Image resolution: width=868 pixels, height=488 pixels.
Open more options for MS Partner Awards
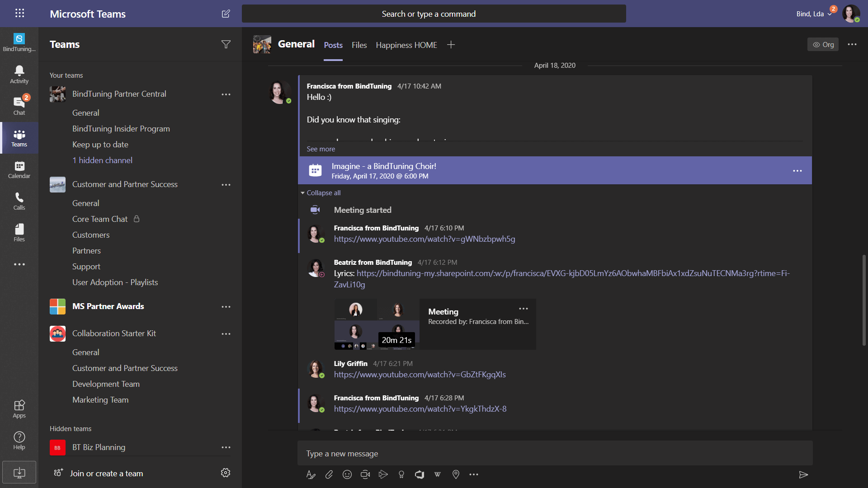pos(226,306)
